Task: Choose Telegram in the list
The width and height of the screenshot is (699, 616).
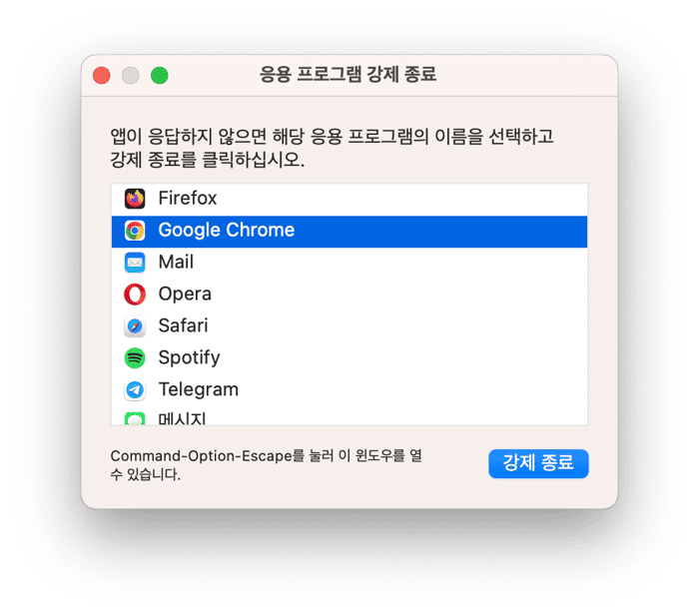Action: (349, 390)
